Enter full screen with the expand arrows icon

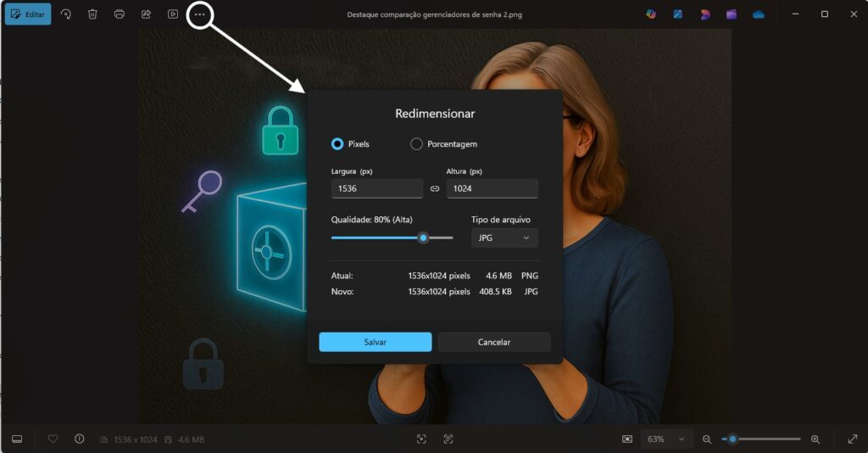(x=853, y=439)
